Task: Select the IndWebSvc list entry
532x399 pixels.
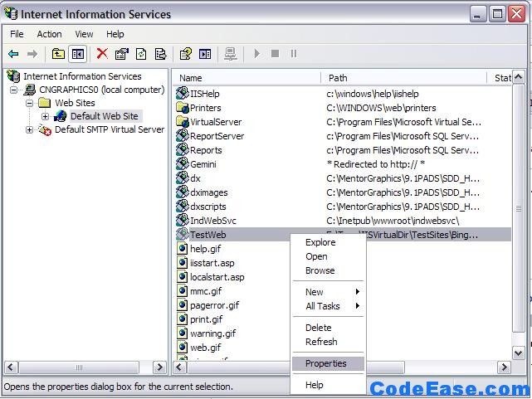Action: click(213, 221)
